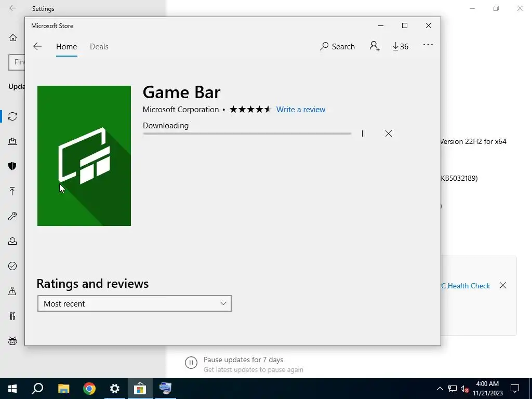Open Recovery in Settings sidebar

pos(12,241)
